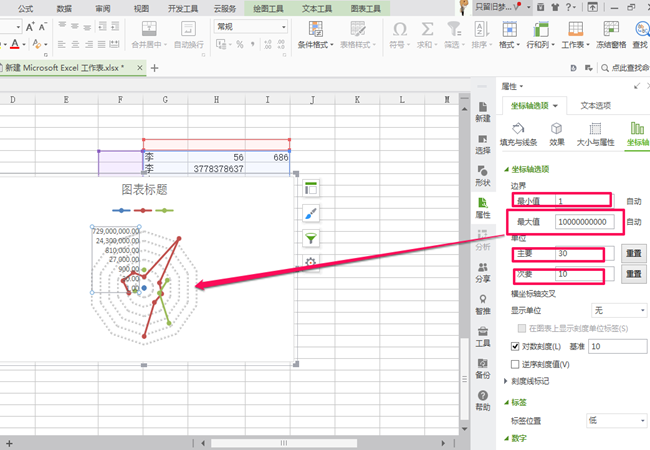Select the Effects (效果) cube icon
650x450 pixels.
557,134
